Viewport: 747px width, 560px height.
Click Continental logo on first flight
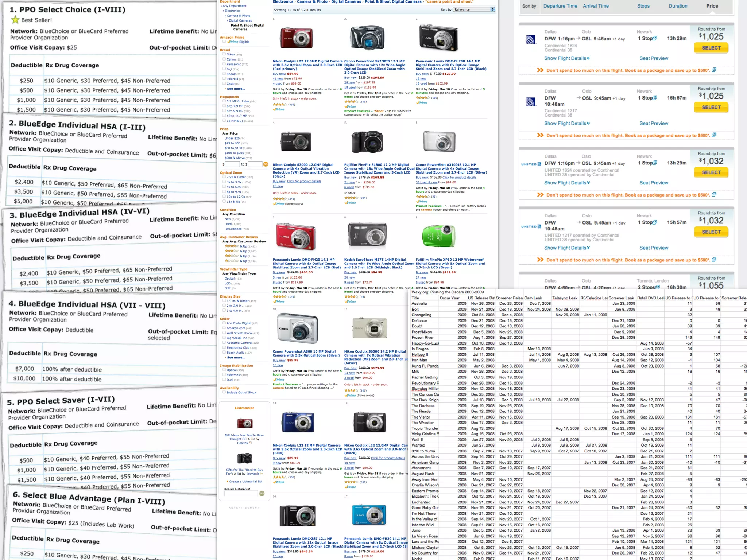[x=531, y=40]
